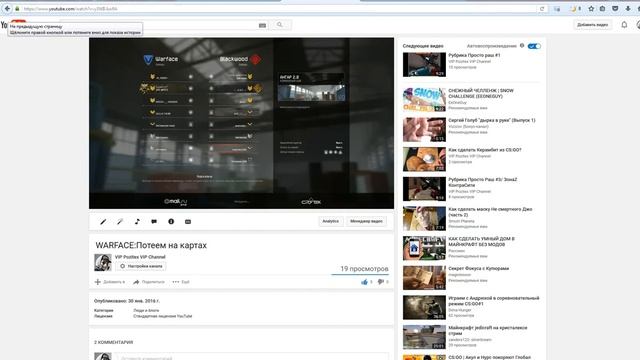Open 'Рубрика Просто Раш #3' video thumbnail
Screen dimensions: 640x360
tap(424, 189)
